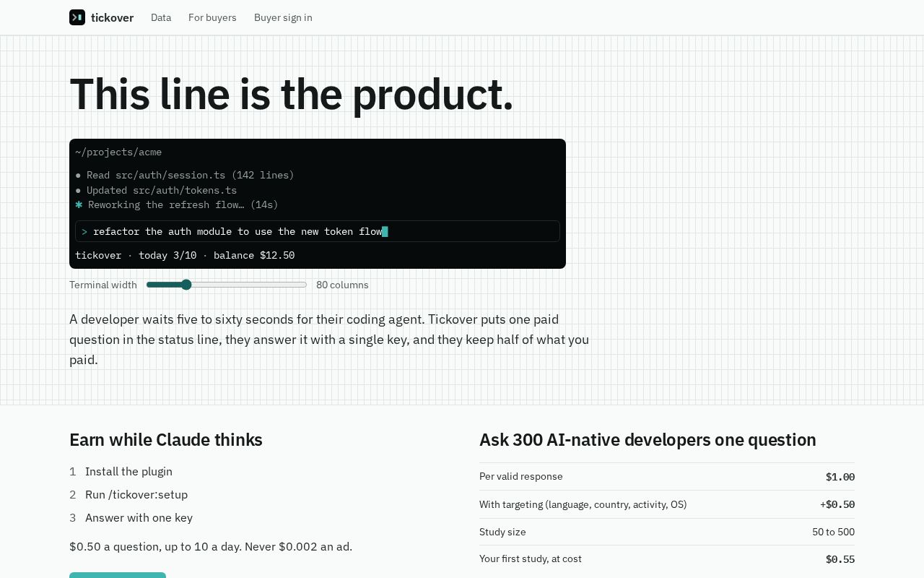Screen dimensions: 924x578
Task: Click the ~/projects/acme path in the terminal
Action: click(x=118, y=152)
